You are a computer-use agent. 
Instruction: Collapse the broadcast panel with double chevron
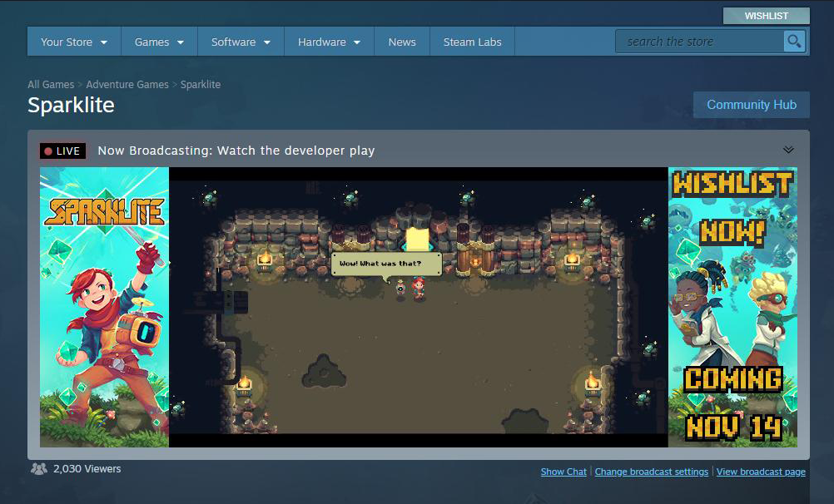(x=788, y=150)
